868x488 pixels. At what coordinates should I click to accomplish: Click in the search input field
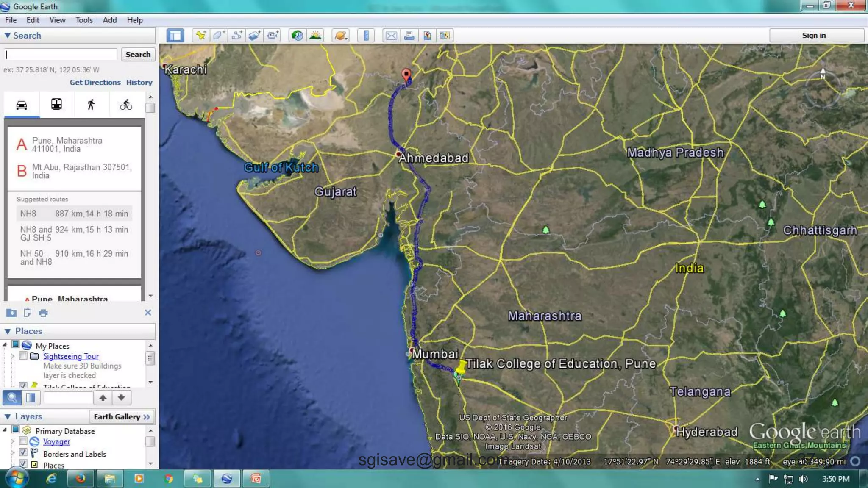[61, 54]
